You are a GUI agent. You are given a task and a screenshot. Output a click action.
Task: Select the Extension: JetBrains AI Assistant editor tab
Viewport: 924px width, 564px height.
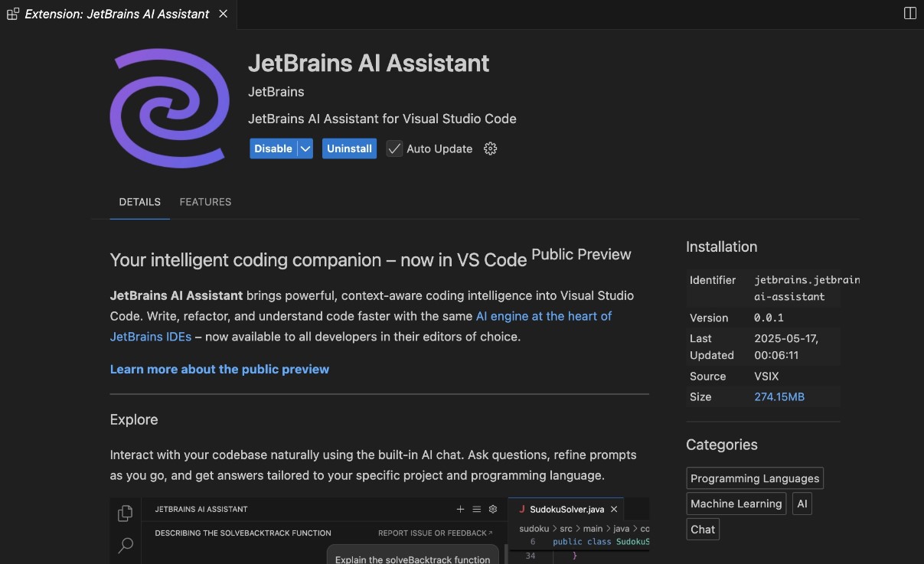coord(117,14)
